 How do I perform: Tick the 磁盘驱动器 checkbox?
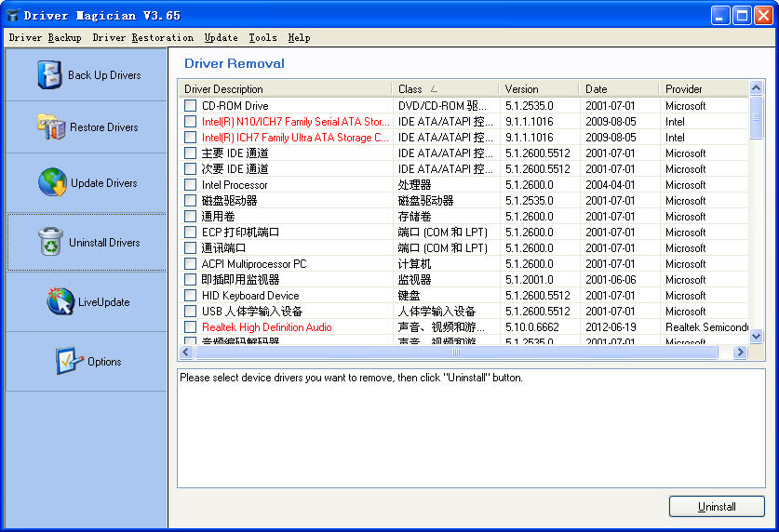click(x=190, y=201)
